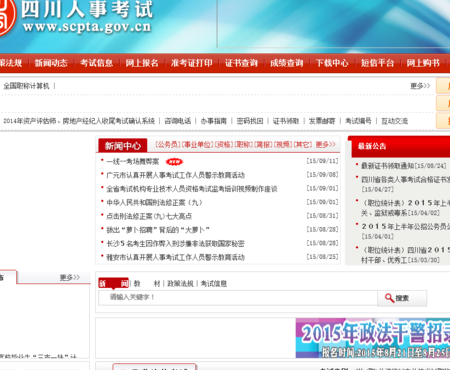This screenshot has height=370, width=450.
Task: Go to 网上报名 in the navigation bar
Action: coord(142,63)
